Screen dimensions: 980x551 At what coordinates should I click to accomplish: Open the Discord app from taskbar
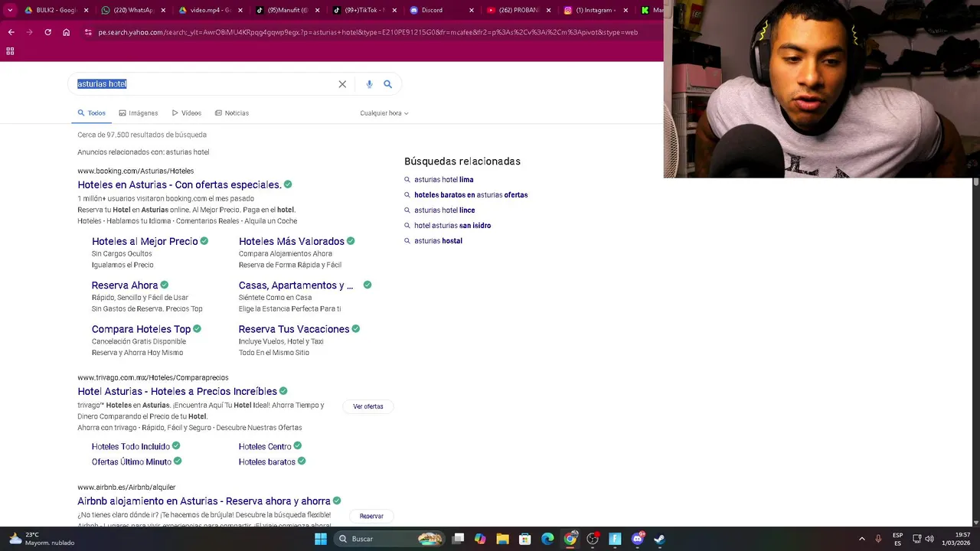pyautogui.click(x=637, y=539)
